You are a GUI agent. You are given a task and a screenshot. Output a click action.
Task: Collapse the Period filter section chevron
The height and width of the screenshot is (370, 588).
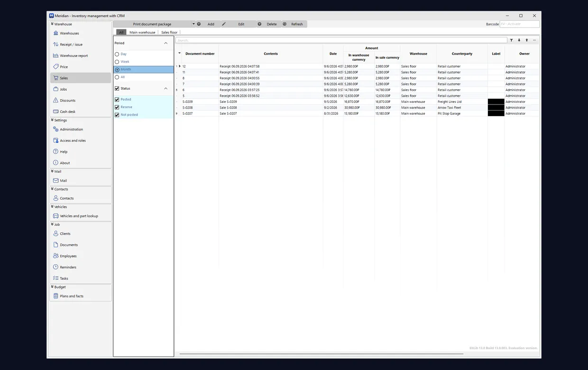(165, 43)
